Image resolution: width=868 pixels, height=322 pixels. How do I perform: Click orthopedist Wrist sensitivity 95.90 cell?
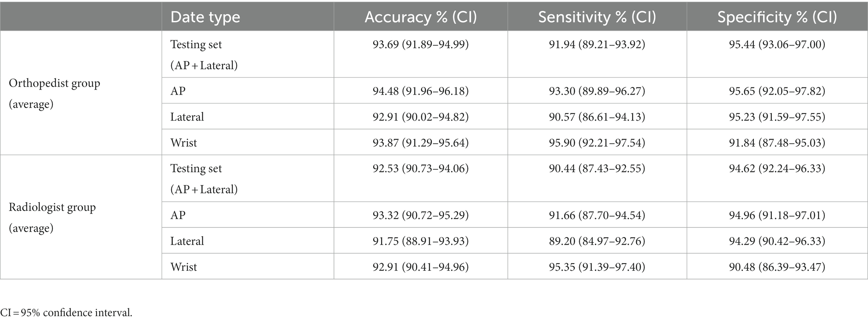pos(597,143)
